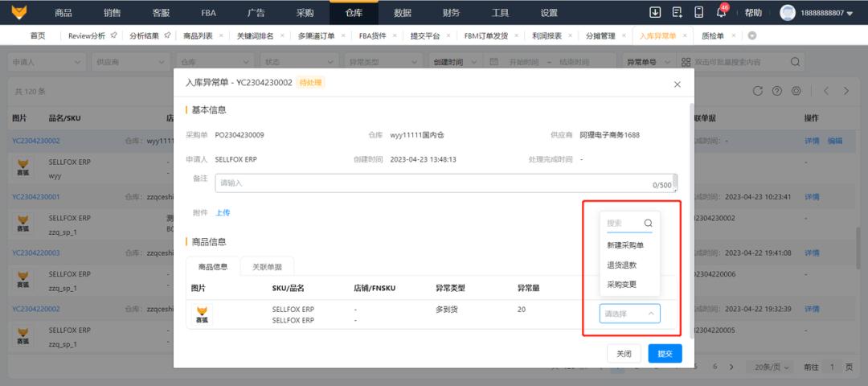Switch to the FBM订单发货 tab

coord(486,35)
